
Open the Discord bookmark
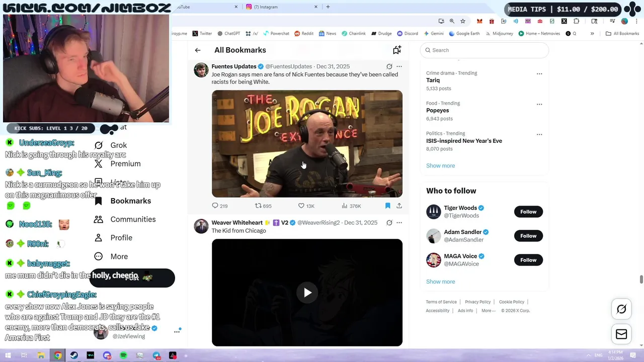(407, 34)
